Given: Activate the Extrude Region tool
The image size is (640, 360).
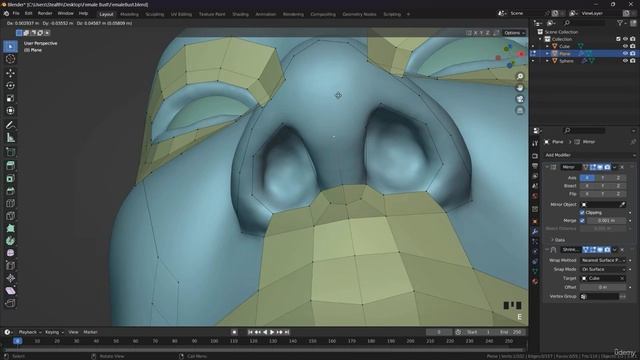Looking at the screenshot, I should click(x=10, y=166).
